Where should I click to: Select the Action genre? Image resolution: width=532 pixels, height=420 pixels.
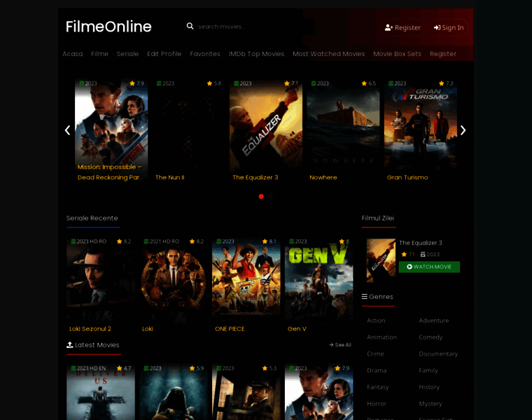pyautogui.click(x=376, y=321)
